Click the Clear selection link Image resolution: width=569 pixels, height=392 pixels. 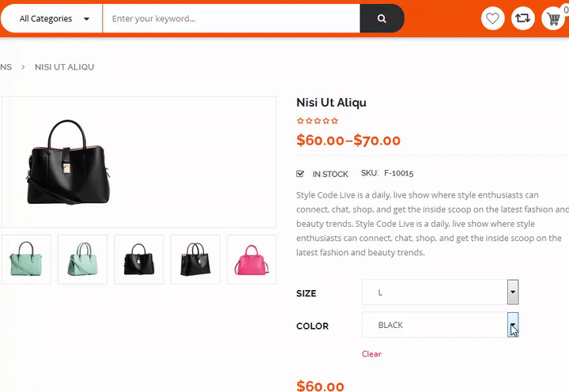tap(371, 354)
